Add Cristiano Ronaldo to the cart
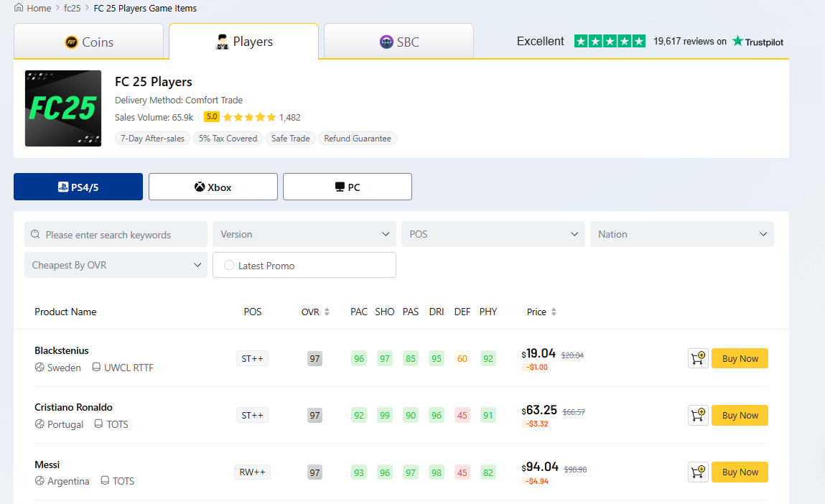825x504 pixels. pos(698,415)
